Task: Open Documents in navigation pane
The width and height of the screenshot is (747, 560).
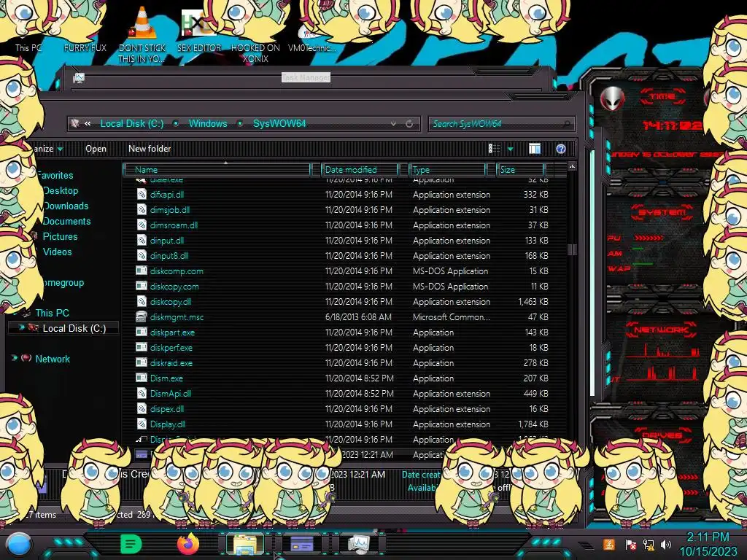Action: point(66,222)
